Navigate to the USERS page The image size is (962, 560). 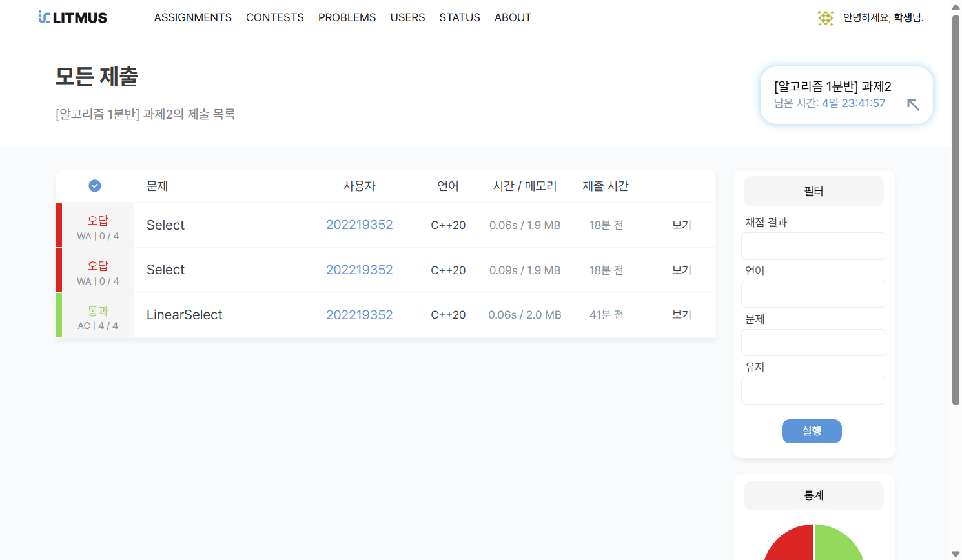pos(407,17)
